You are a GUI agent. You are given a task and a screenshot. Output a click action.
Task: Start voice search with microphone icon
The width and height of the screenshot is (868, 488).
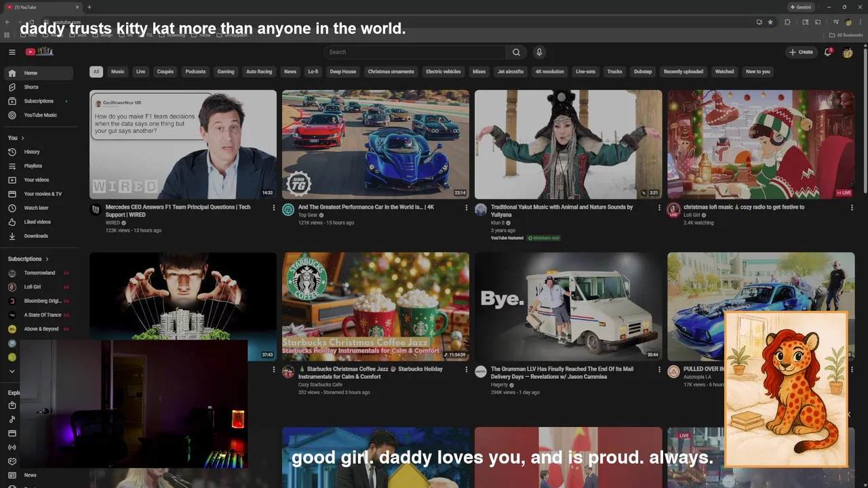tap(539, 52)
